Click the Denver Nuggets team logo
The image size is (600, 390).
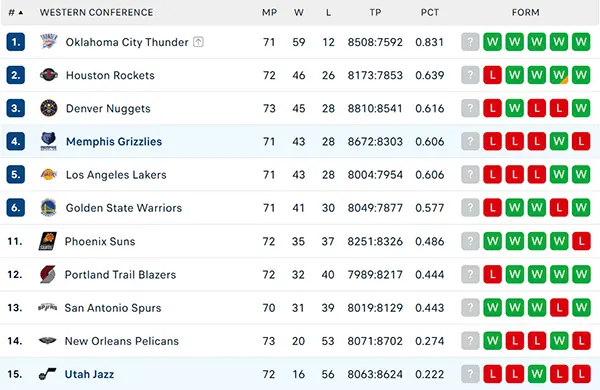tap(49, 108)
